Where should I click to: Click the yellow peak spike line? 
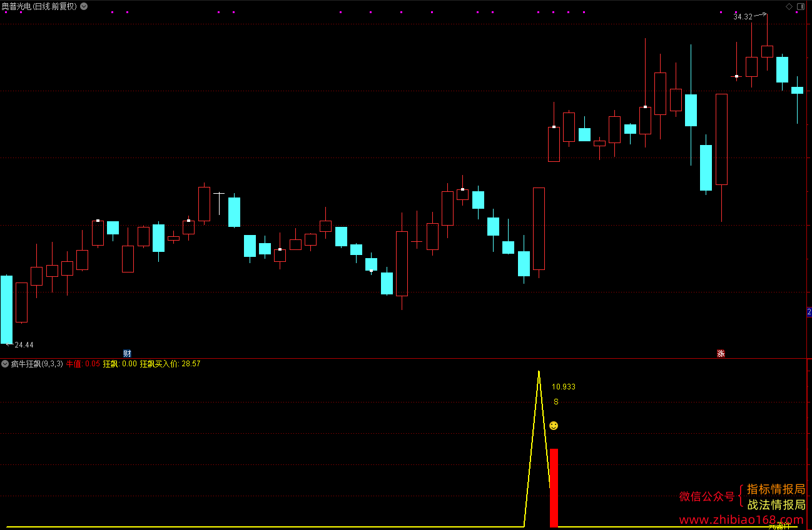(538, 449)
